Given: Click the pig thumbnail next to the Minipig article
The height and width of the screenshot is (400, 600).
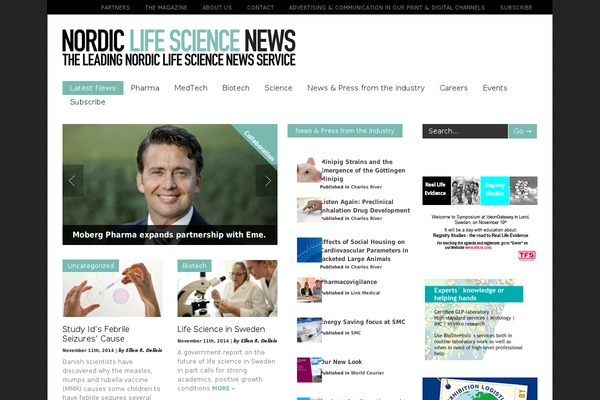Looking at the screenshot, I should 309,170.
